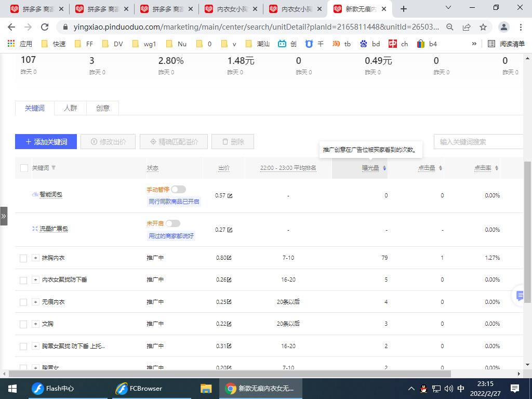Show hidden system tray icons

click(411, 389)
